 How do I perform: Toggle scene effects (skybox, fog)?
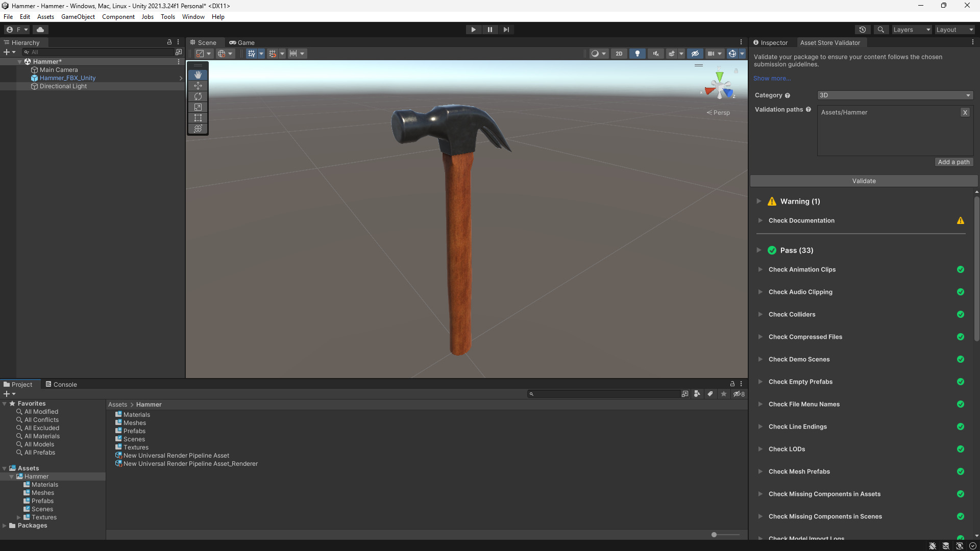pyautogui.click(x=672, y=54)
